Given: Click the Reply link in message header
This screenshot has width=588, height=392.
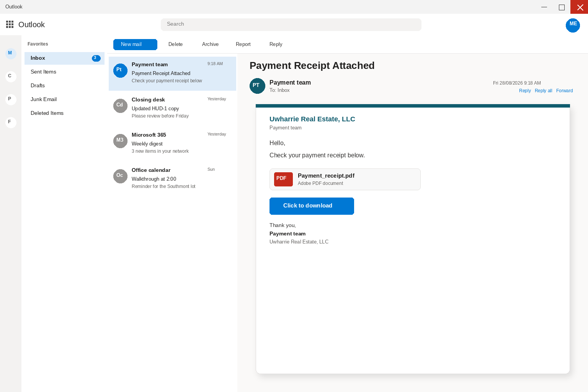Looking at the screenshot, I should tap(525, 91).
